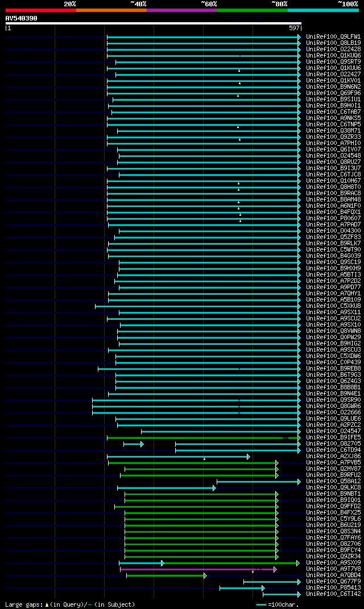The width and height of the screenshot is (364, 609).
Task: Select the UniRef100_Q8GWR6 label
Action: coord(333,406)
